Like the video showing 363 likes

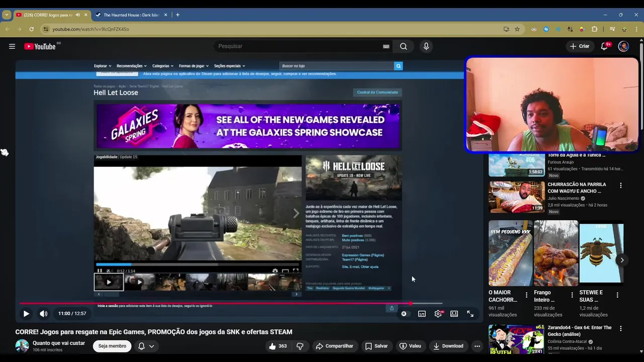coord(278,346)
